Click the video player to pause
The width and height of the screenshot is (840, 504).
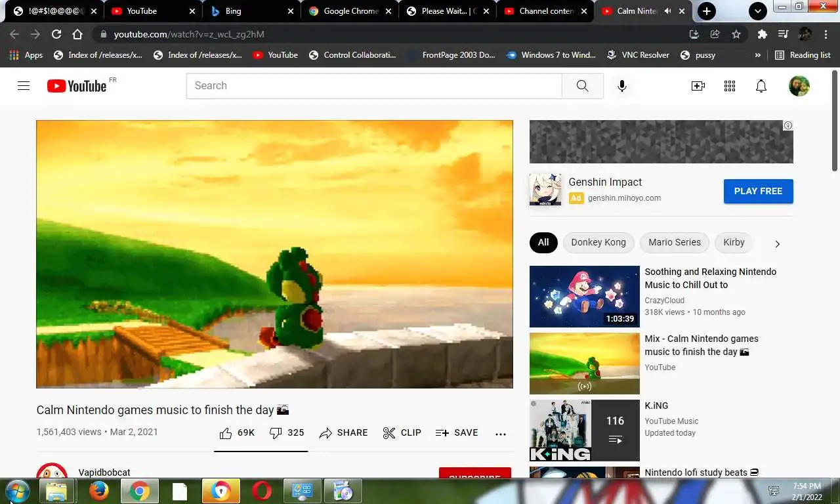click(x=274, y=254)
